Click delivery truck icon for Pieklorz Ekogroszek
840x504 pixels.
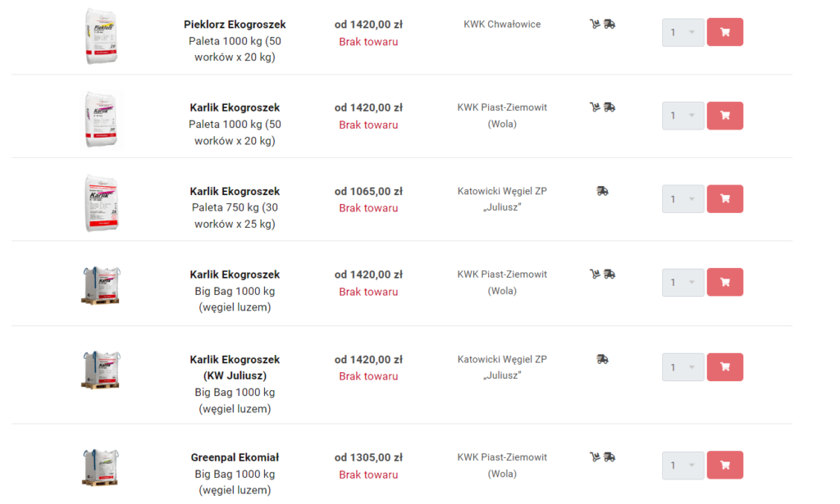(x=609, y=24)
